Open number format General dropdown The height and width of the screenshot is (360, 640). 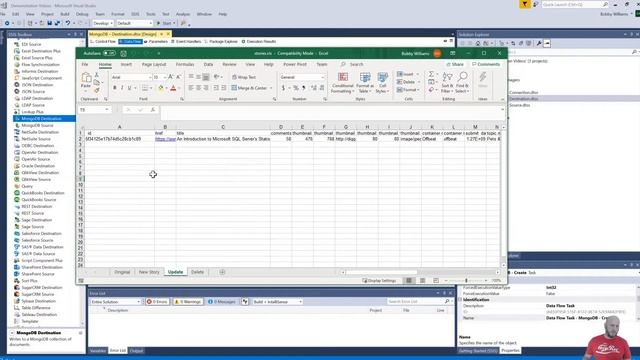tap(322, 77)
